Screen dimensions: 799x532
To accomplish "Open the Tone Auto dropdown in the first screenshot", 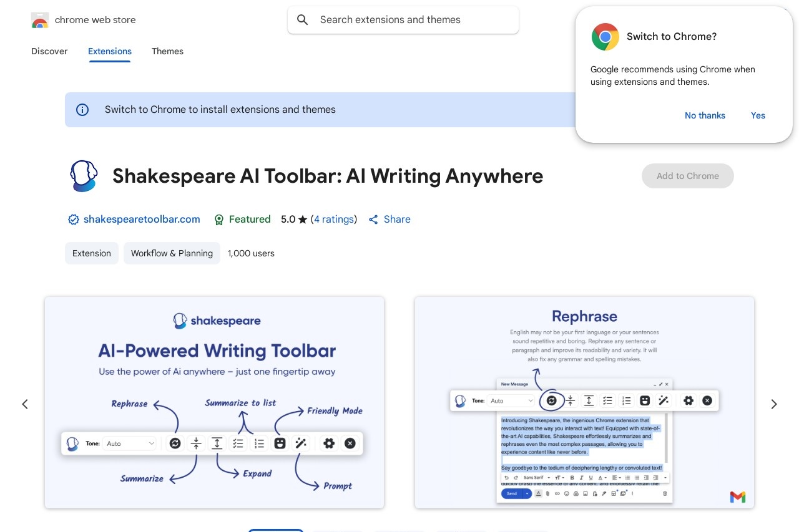I will 130,443.
